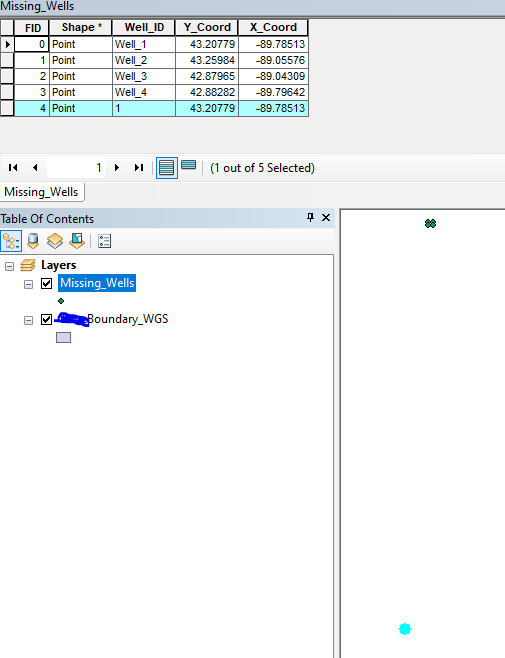Go to first record in table

pyautogui.click(x=13, y=167)
